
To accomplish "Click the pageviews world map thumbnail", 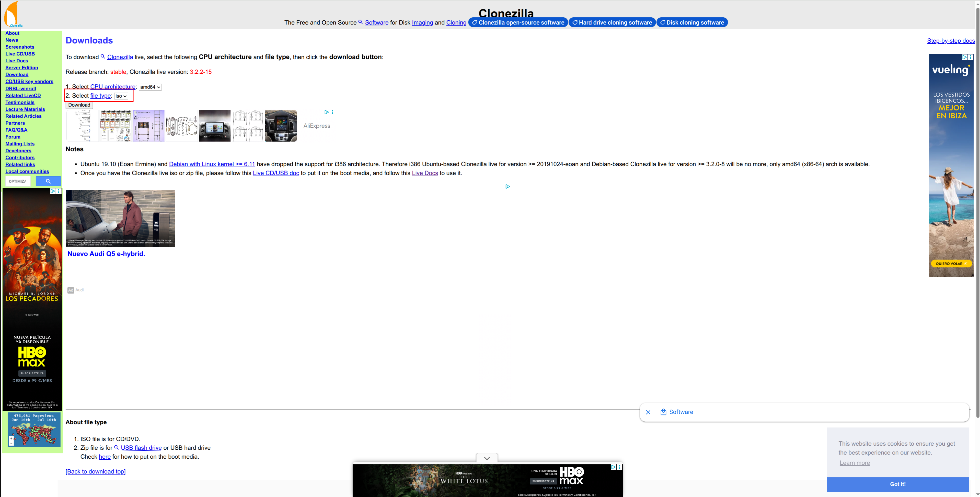I will (34, 429).
